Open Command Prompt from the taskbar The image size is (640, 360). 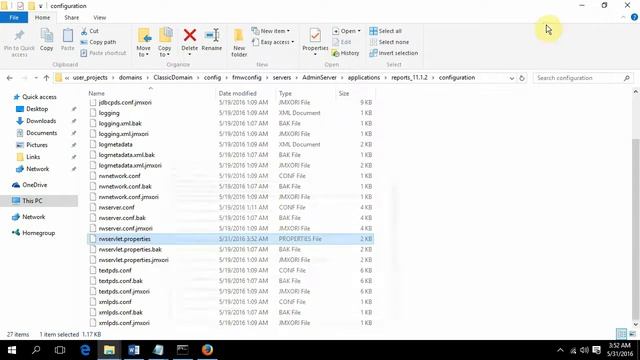point(182,350)
